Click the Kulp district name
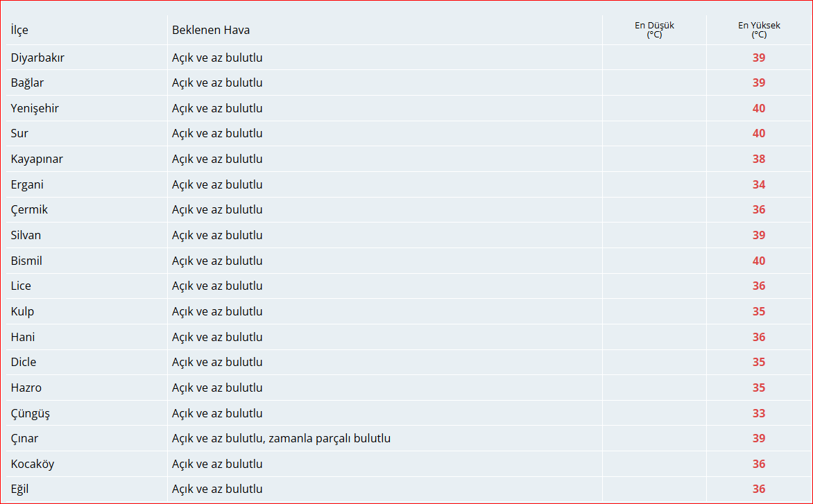Viewport: 813px width, 504px height. (x=22, y=312)
